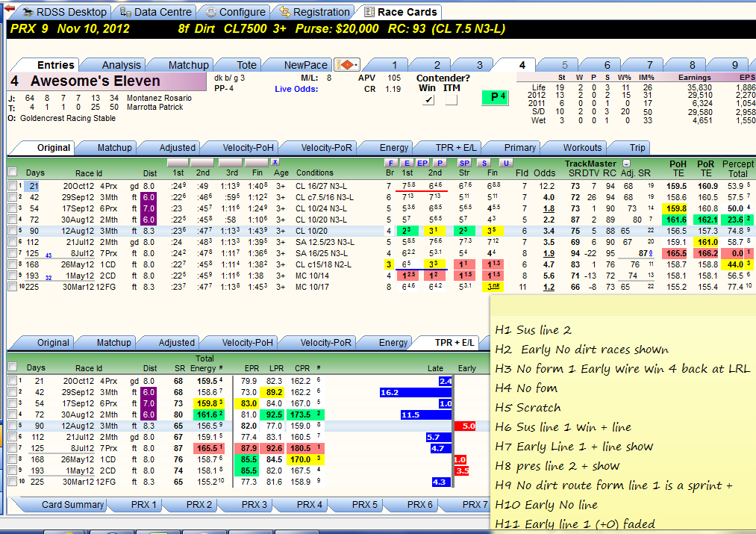
Task: Click the EP filter button
Action: pos(422,163)
